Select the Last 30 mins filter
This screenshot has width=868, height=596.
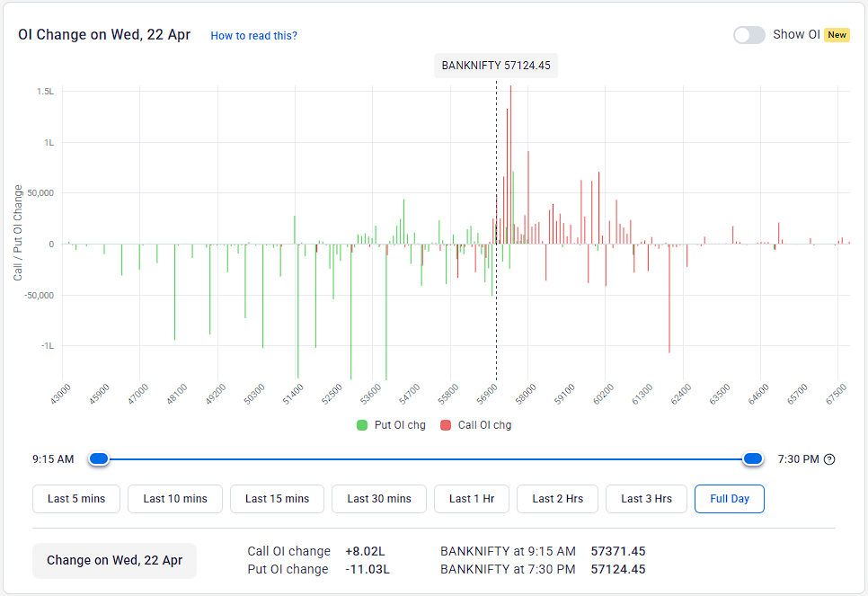click(378, 498)
